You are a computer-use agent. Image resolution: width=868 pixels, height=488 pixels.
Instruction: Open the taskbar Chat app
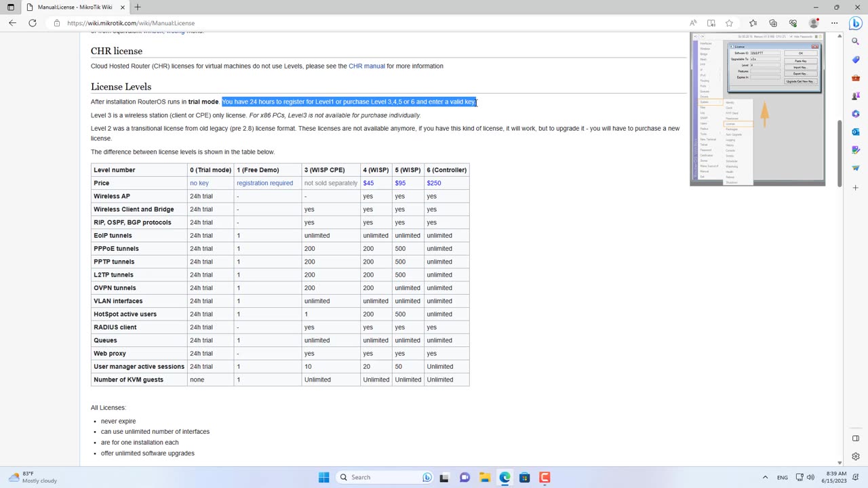(465, 477)
